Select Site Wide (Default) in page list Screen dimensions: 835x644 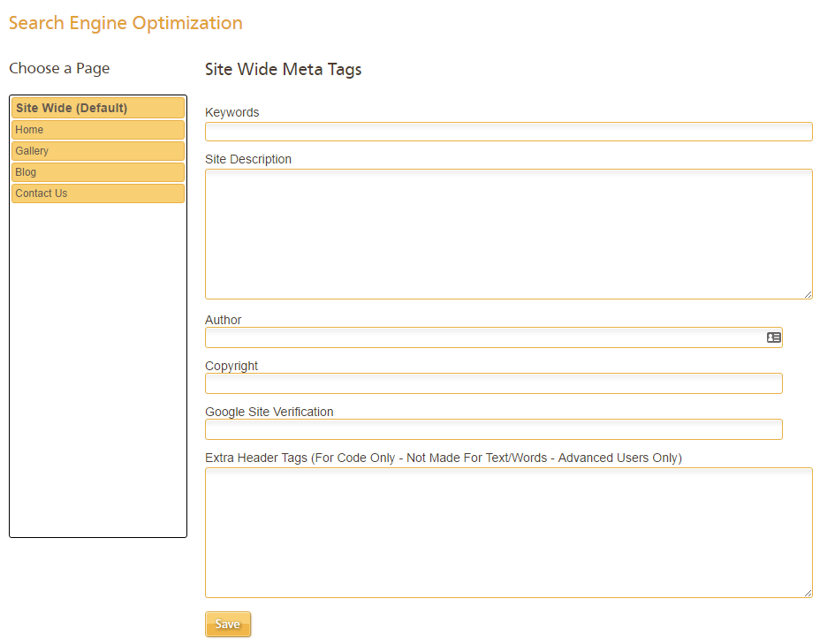(x=98, y=108)
